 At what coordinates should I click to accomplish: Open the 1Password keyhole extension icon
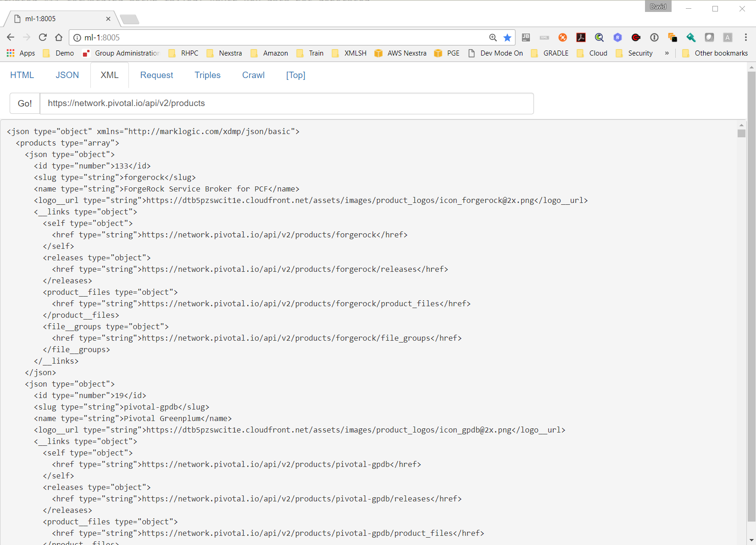(655, 38)
